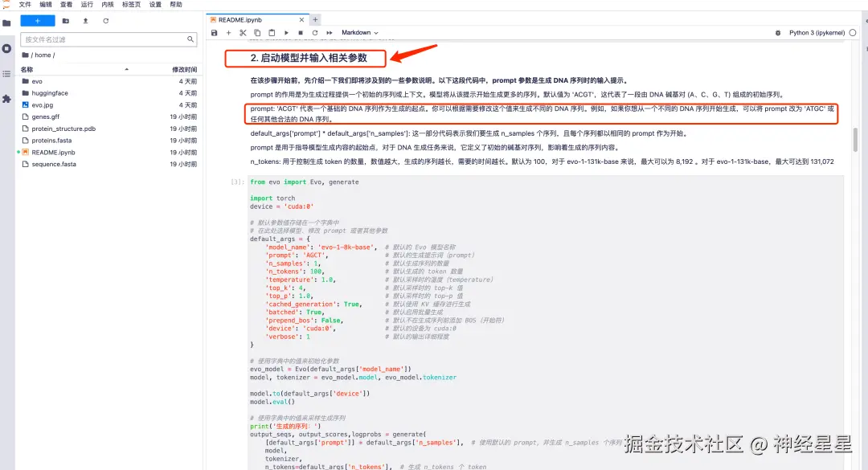Click the device = 'cuda:0' code line

tap(282, 206)
